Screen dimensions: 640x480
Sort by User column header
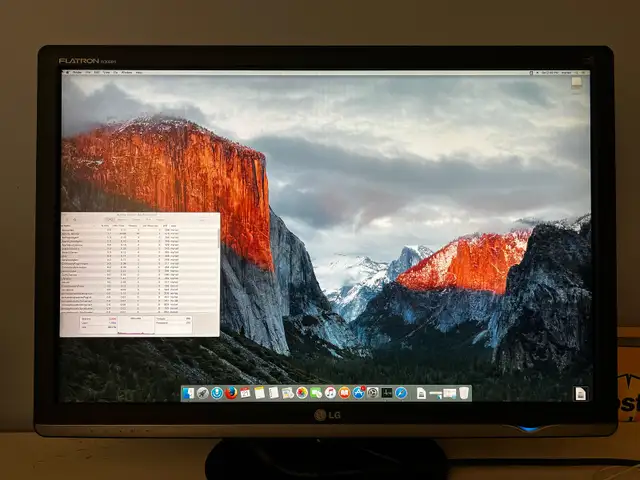tap(173, 226)
